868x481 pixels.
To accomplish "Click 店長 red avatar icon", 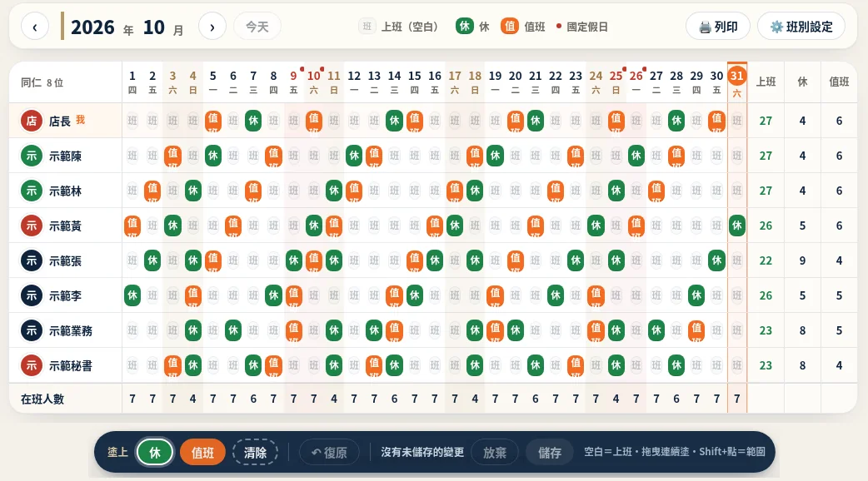I will (32, 121).
